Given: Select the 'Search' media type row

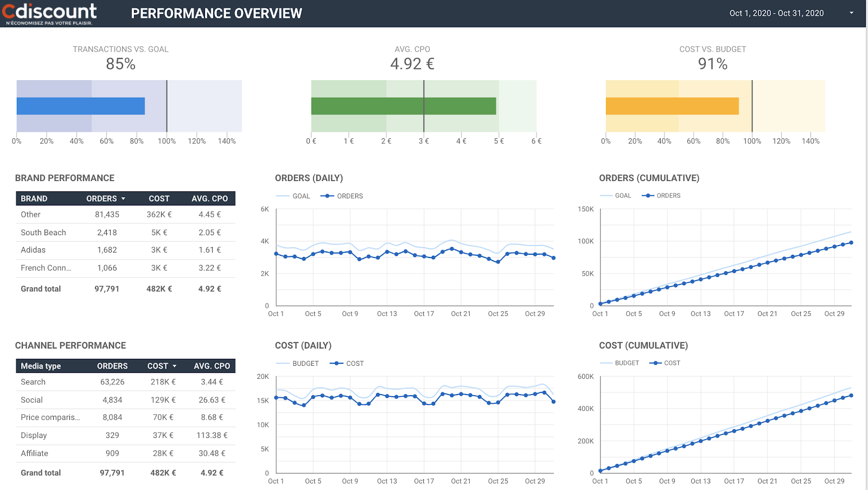Looking at the screenshot, I should coord(125,382).
